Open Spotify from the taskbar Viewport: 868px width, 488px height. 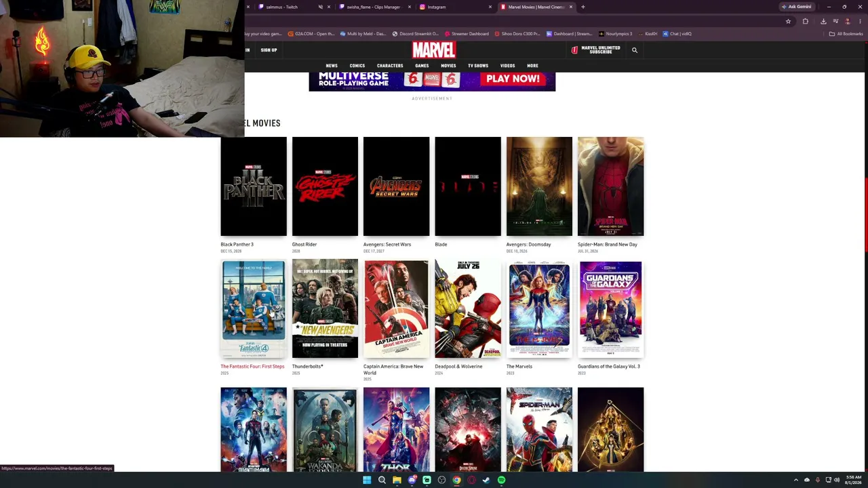(501, 480)
